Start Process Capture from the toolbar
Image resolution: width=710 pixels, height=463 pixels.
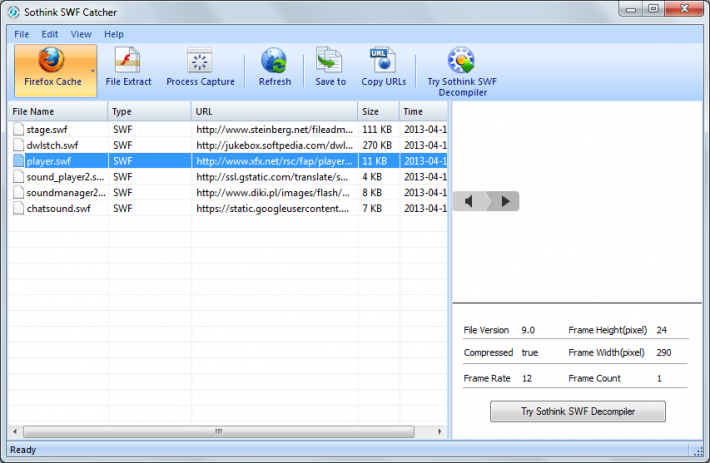(x=200, y=67)
